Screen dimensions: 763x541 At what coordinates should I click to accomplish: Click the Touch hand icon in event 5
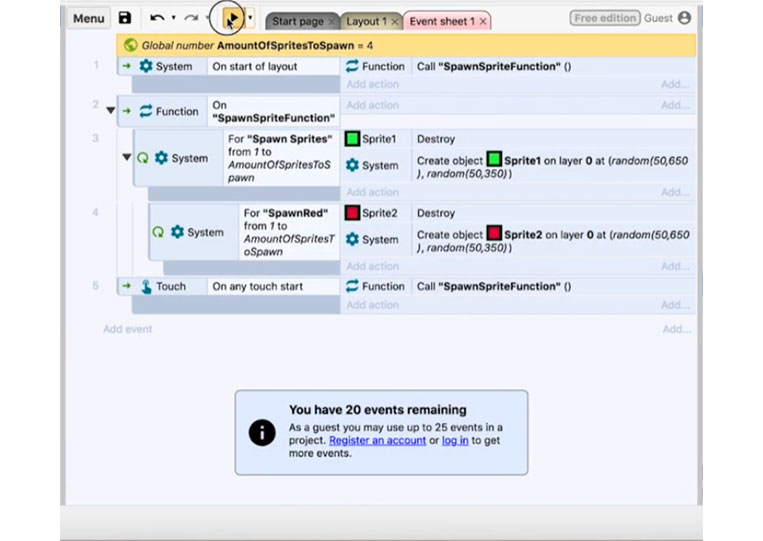click(x=146, y=287)
